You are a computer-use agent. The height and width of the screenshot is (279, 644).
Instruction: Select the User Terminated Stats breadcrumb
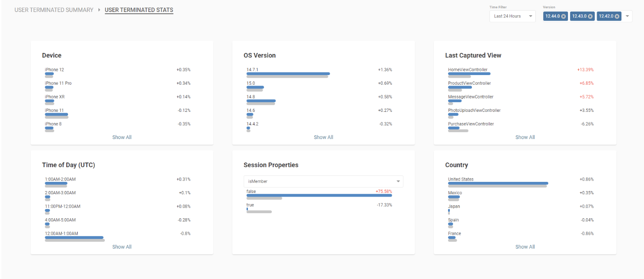[139, 10]
